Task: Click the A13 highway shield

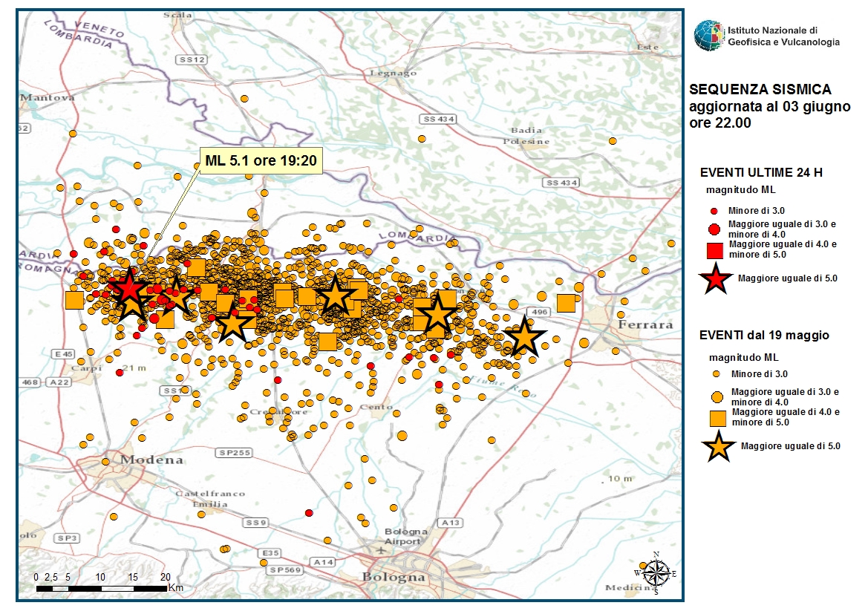Action: (450, 523)
